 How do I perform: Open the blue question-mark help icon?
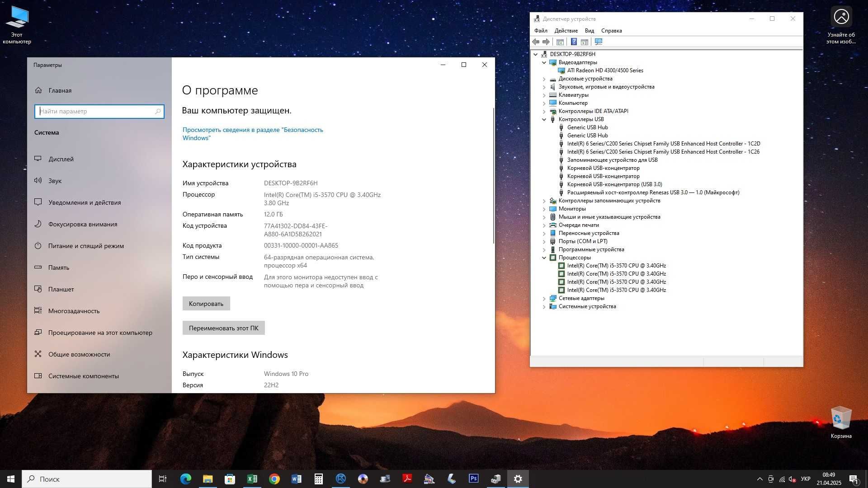[574, 42]
